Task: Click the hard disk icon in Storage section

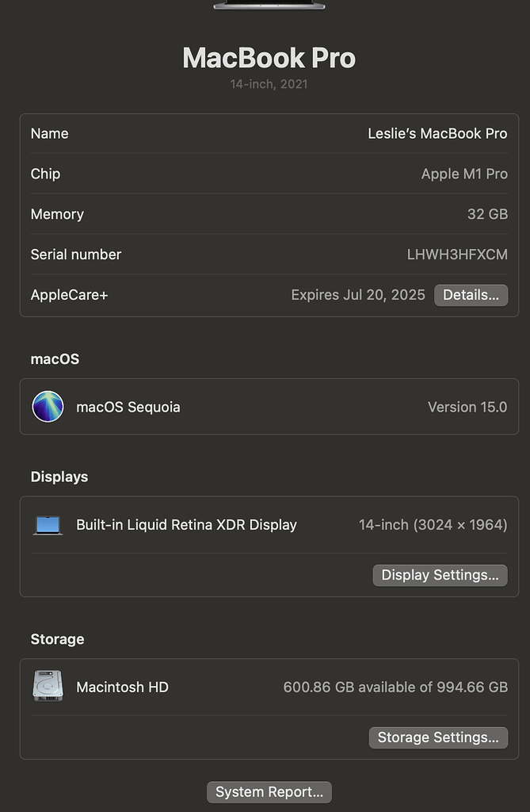Action: tap(48, 687)
